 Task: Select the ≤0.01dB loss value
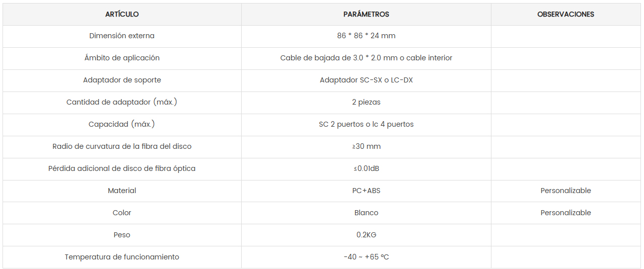point(366,169)
